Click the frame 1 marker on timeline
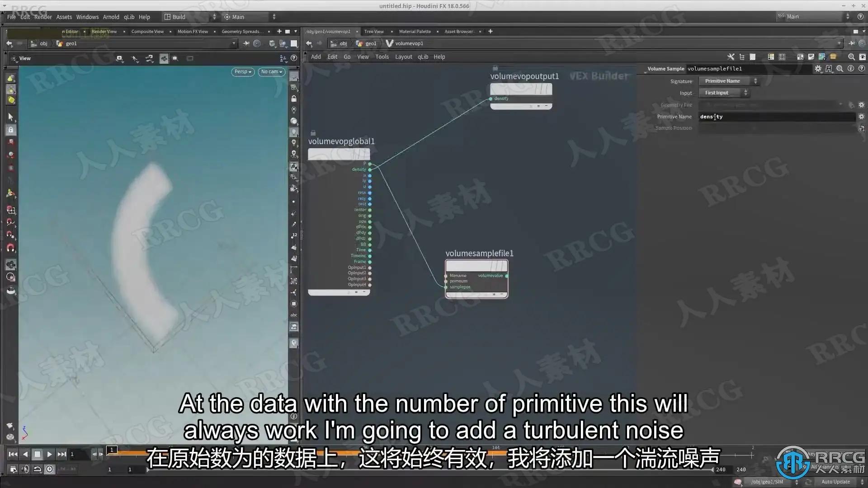The height and width of the screenshot is (488, 868). click(112, 450)
